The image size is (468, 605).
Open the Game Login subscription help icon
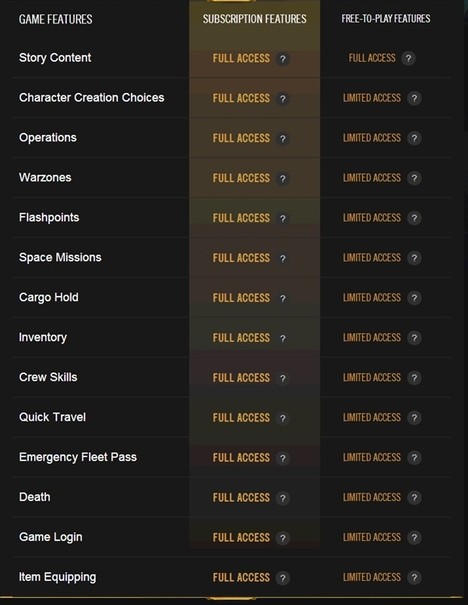[x=283, y=538]
